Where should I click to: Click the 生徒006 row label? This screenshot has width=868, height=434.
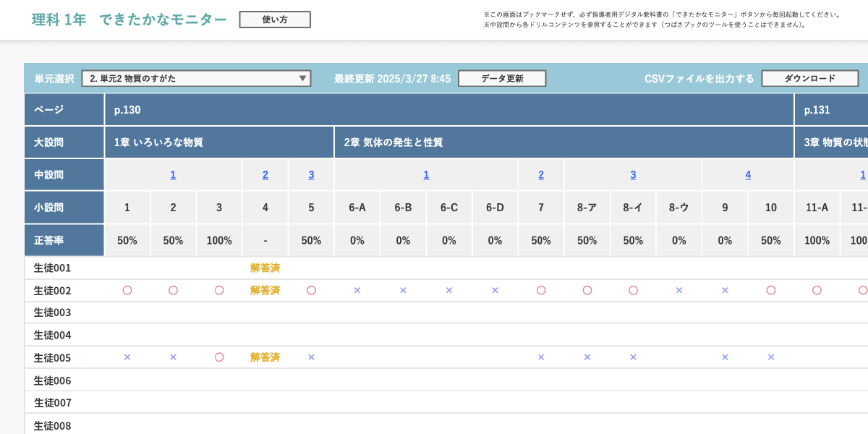click(x=52, y=380)
